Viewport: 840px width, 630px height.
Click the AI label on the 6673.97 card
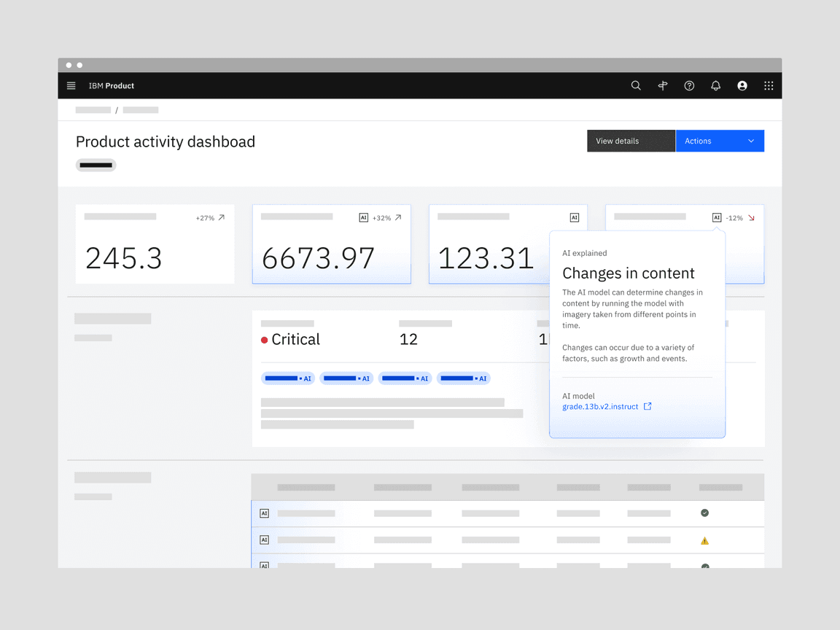pos(364,217)
